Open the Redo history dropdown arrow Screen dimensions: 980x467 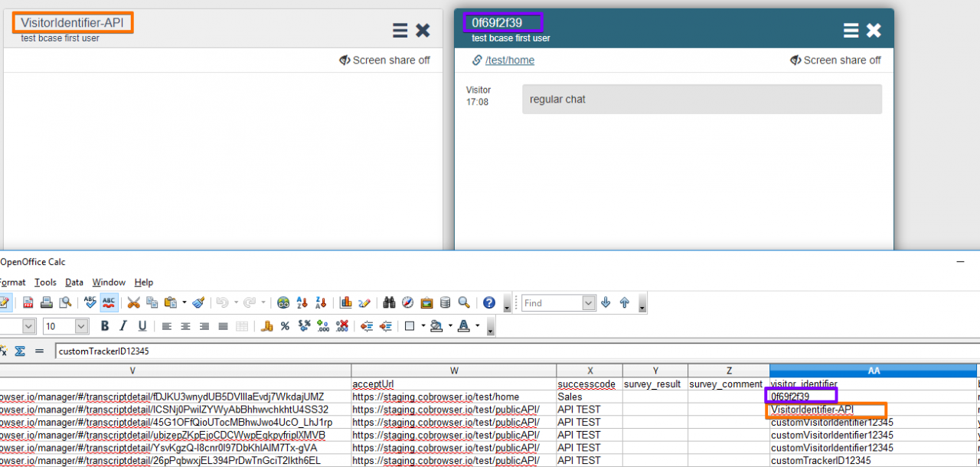coord(263,303)
